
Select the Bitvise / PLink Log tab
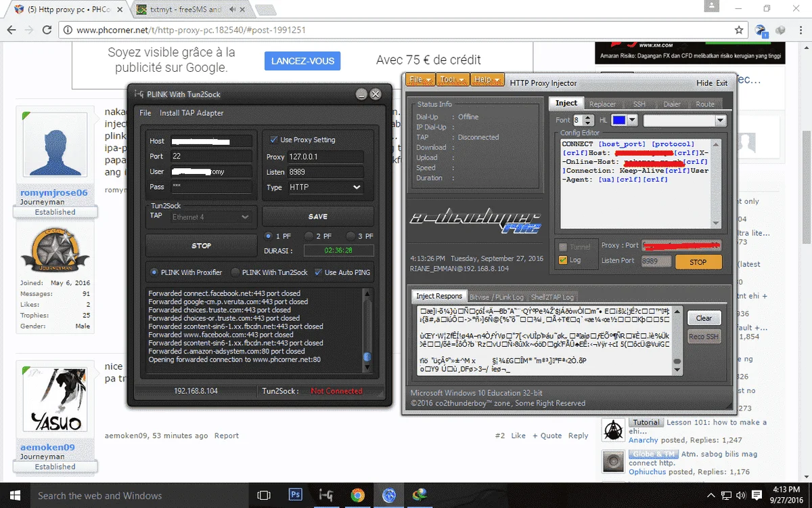pos(497,297)
